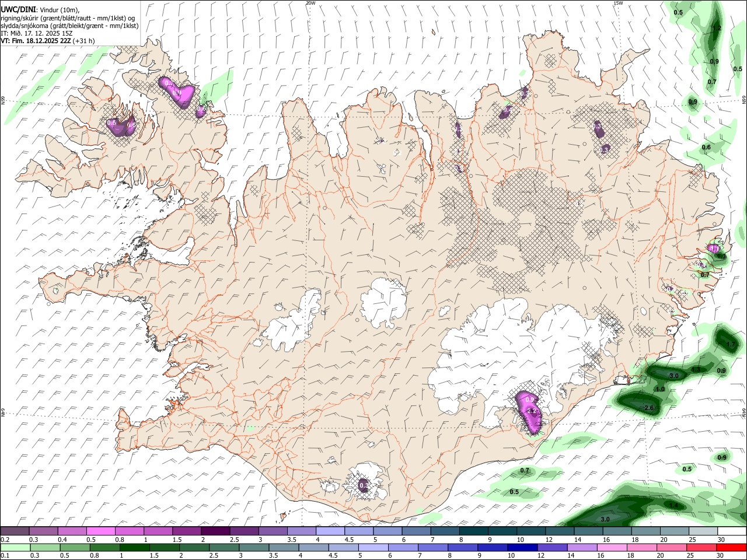Click the 20W longitude label

coord(310,3)
